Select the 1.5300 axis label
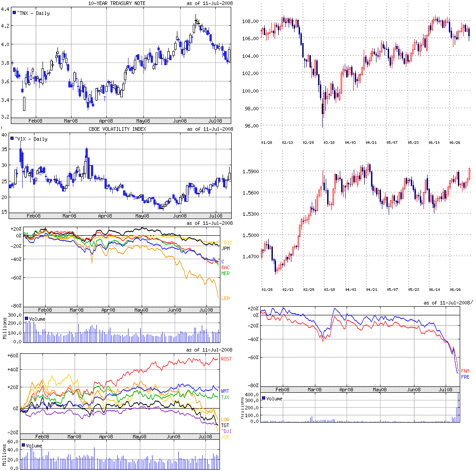The width and height of the screenshot is (476, 471). tap(251, 214)
